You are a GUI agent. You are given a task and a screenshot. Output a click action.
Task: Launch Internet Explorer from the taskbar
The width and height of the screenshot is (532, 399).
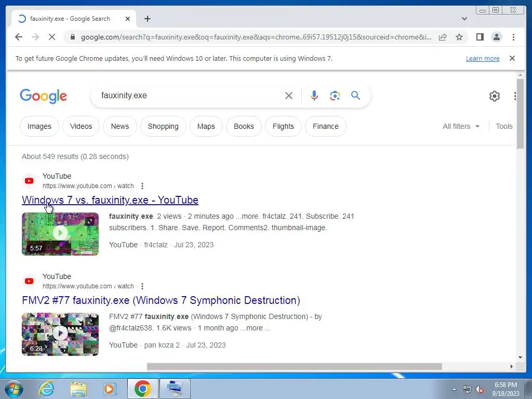click(46, 388)
